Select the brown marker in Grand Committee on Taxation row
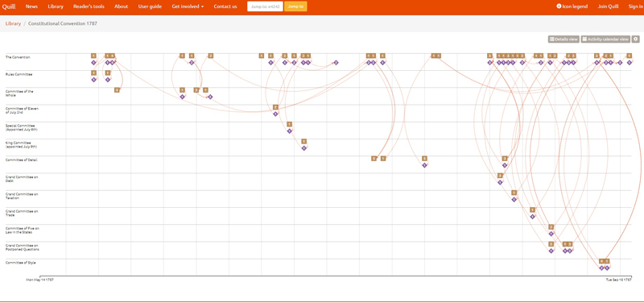The width and height of the screenshot is (644, 303). (x=514, y=193)
